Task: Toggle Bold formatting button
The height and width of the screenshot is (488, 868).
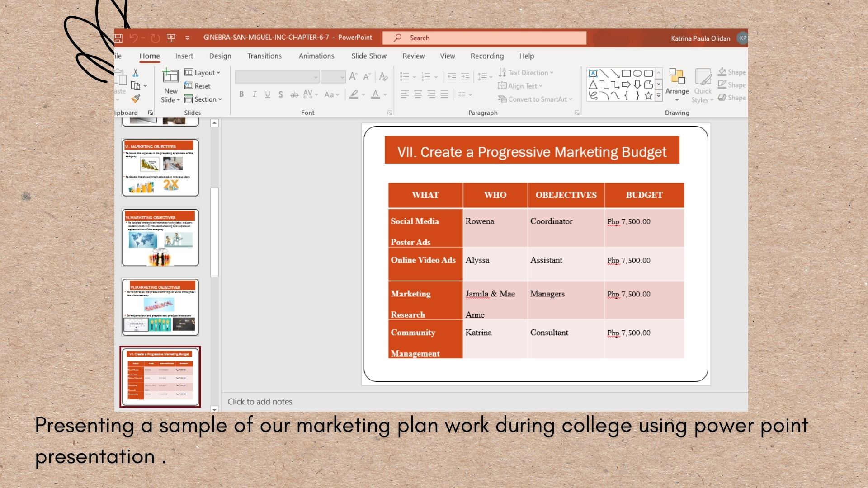Action: point(241,94)
